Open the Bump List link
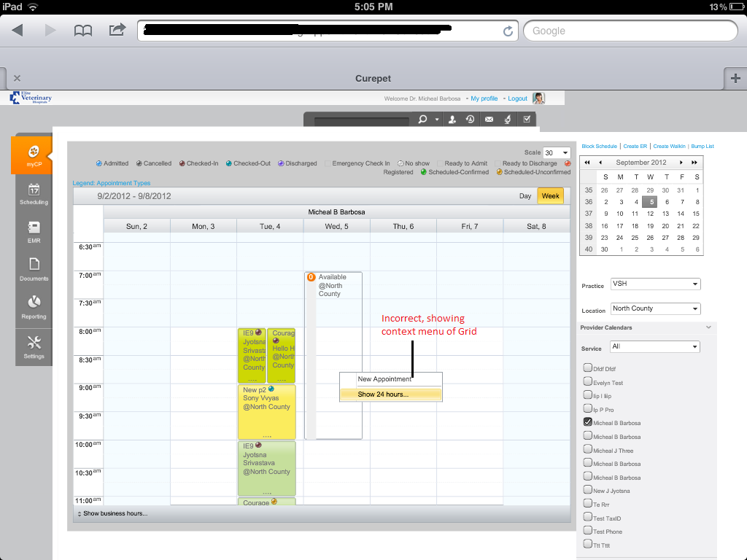 coord(703,146)
